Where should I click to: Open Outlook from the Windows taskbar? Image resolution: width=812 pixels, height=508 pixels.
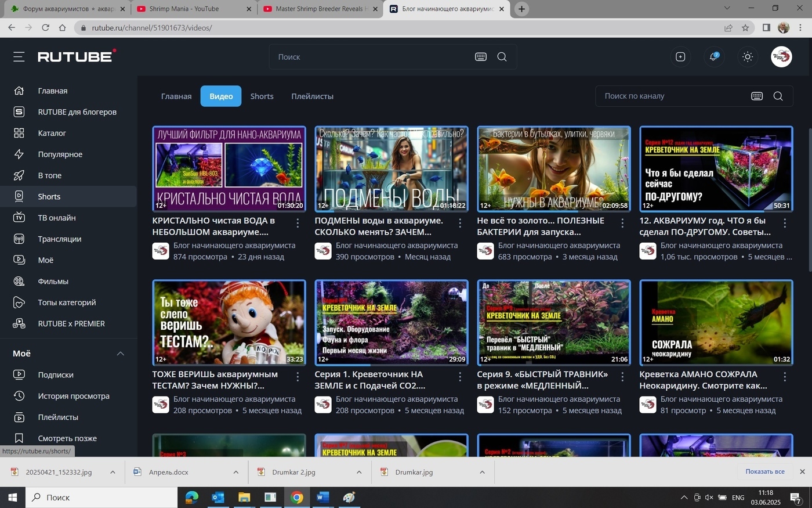217,498
